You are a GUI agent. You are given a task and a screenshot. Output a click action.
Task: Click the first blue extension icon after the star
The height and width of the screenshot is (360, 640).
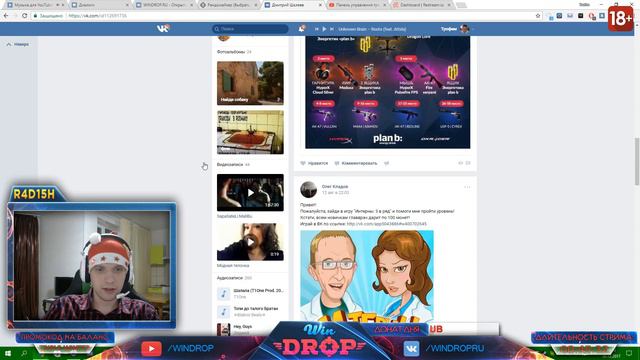(549, 16)
